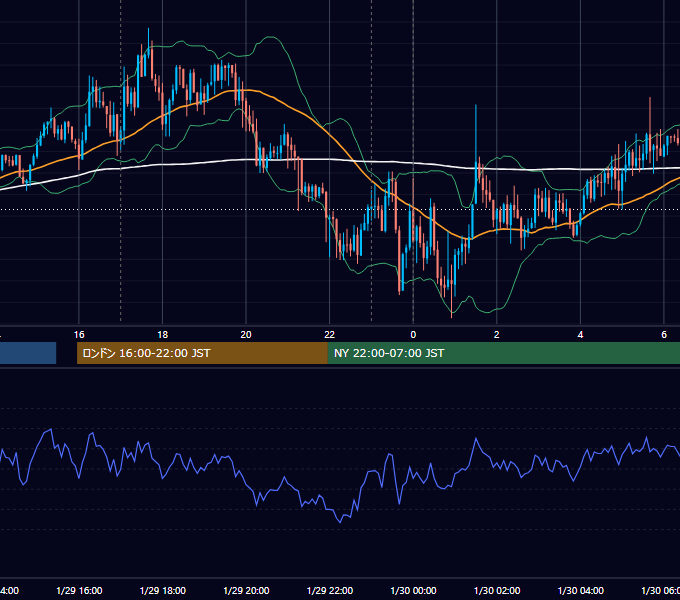Click the 1/29 18:00 date label

point(163,591)
